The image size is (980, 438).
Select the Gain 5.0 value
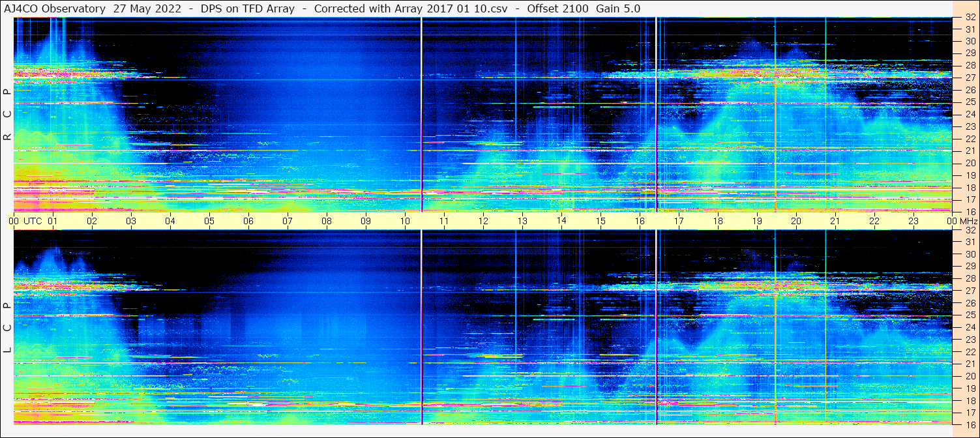point(618,8)
